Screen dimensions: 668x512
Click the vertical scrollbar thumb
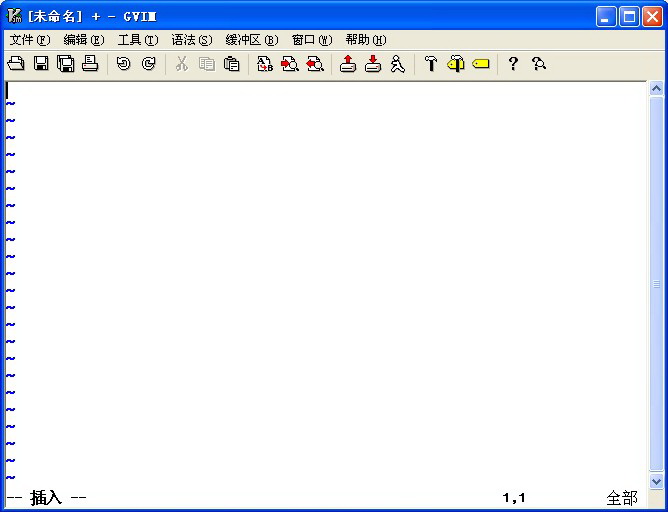point(656,284)
